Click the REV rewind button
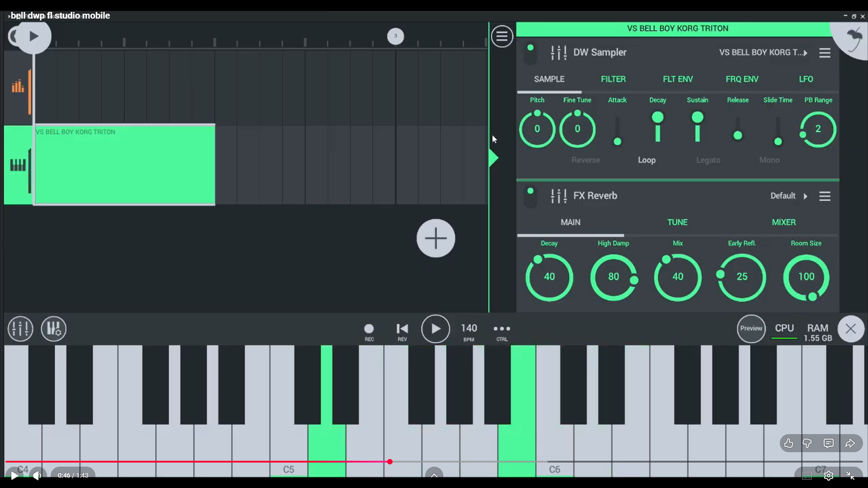The image size is (868, 488). [402, 329]
